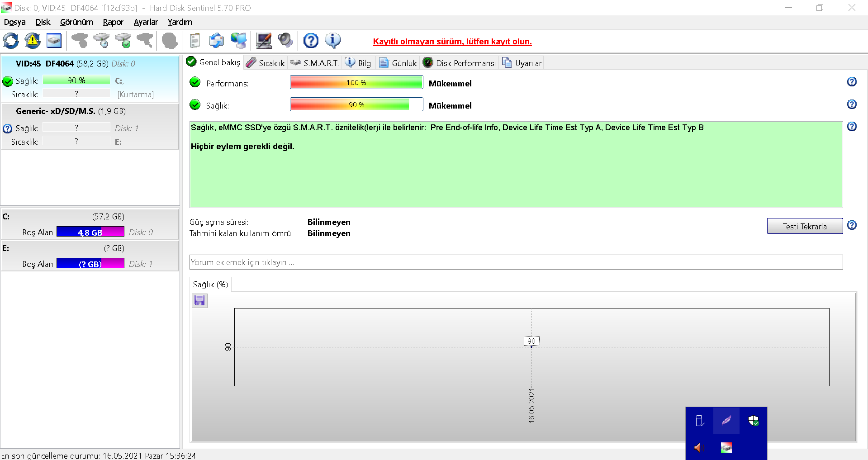Open the S.M.A.R.T. tab
Image resolution: width=868 pixels, height=460 pixels.
pyautogui.click(x=315, y=63)
